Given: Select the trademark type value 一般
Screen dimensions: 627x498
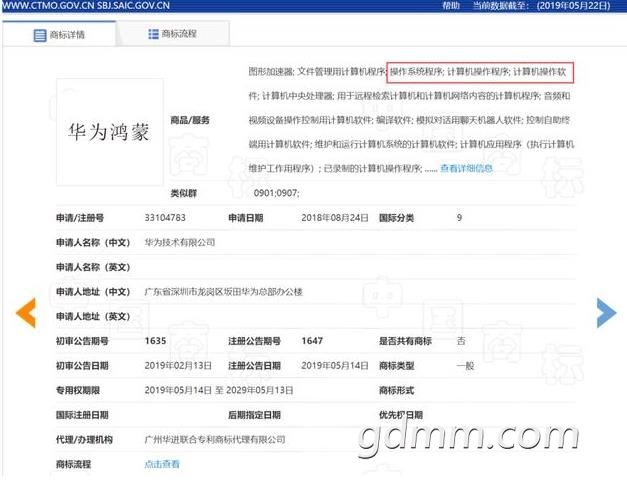Looking at the screenshot, I should point(465,366).
